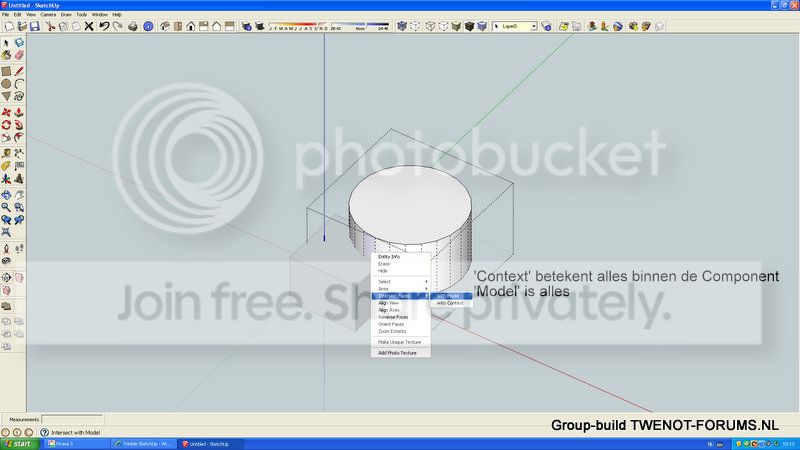Screen dimensions: 800x450
Task: Expand the Area submenu arrow
Action: point(426,289)
